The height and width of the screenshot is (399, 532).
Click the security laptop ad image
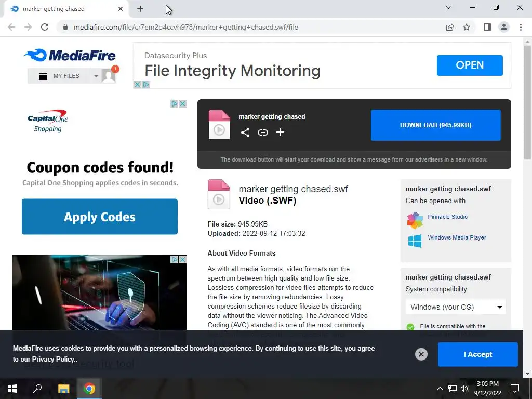click(99, 293)
